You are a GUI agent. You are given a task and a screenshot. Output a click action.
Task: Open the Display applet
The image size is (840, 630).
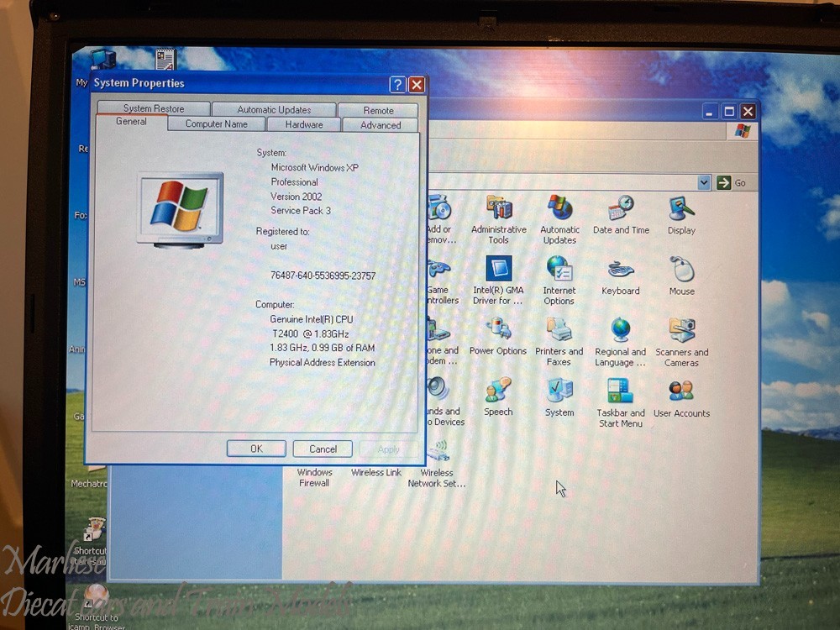pyautogui.click(x=681, y=215)
